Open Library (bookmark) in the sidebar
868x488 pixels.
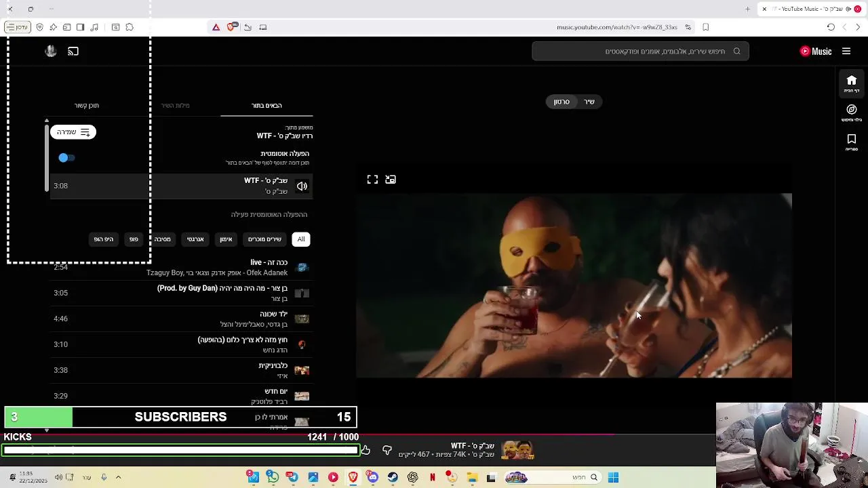tap(852, 142)
